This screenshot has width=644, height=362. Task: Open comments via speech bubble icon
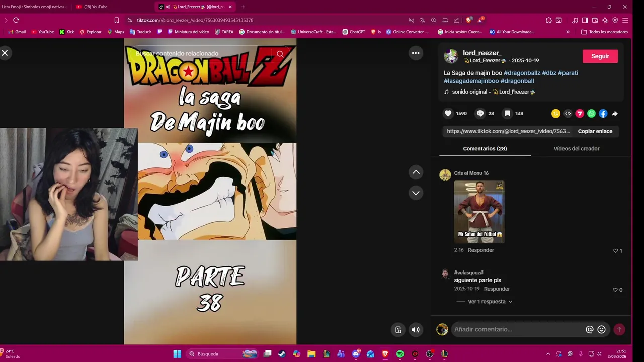pyautogui.click(x=480, y=113)
